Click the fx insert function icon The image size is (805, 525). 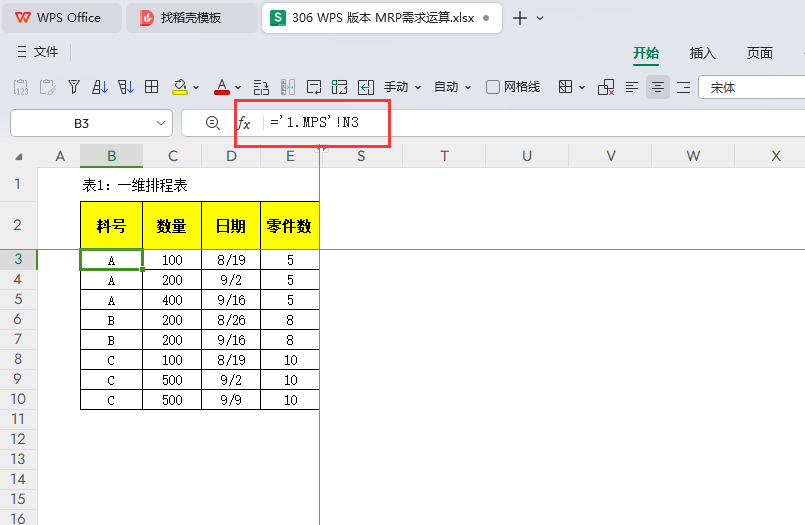tap(244, 123)
